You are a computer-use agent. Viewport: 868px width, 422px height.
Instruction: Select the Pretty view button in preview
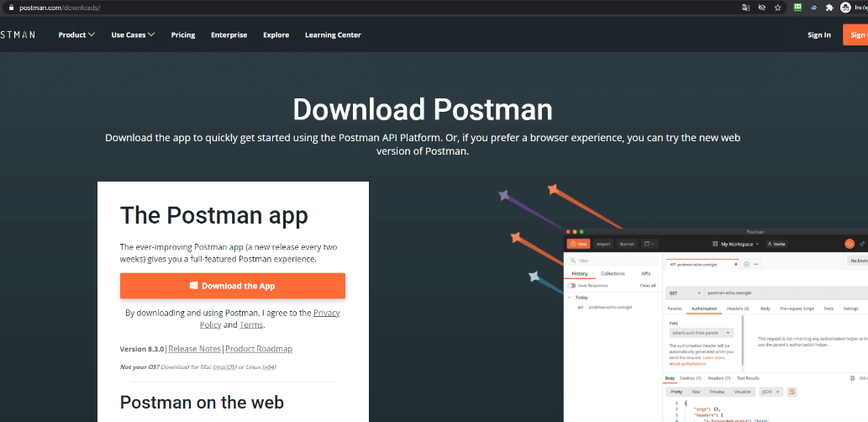[x=676, y=392]
